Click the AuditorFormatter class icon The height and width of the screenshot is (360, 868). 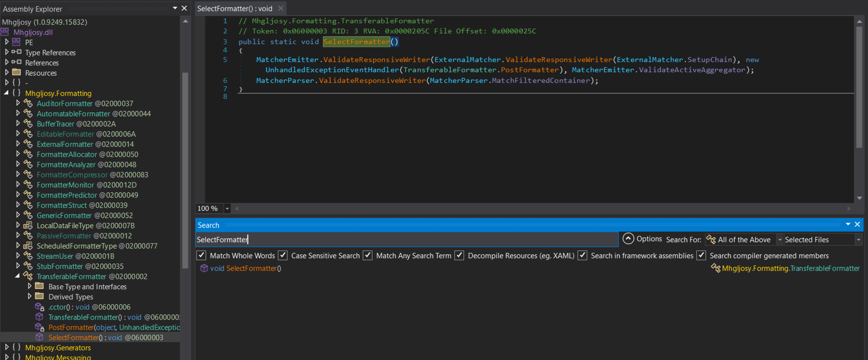28,103
